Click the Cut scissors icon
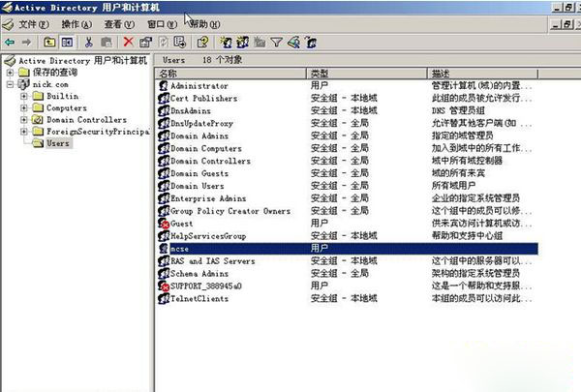 pos(88,43)
